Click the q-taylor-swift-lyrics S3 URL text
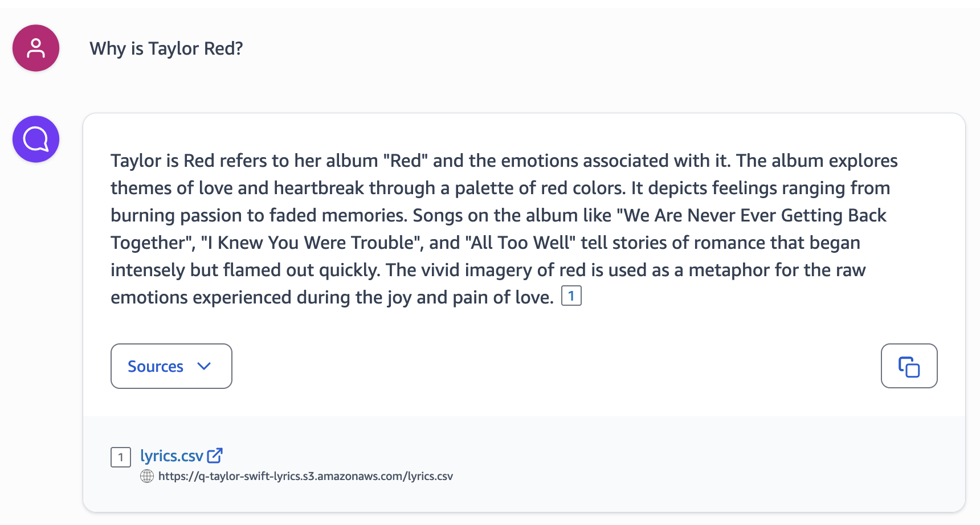 [305, 476]
